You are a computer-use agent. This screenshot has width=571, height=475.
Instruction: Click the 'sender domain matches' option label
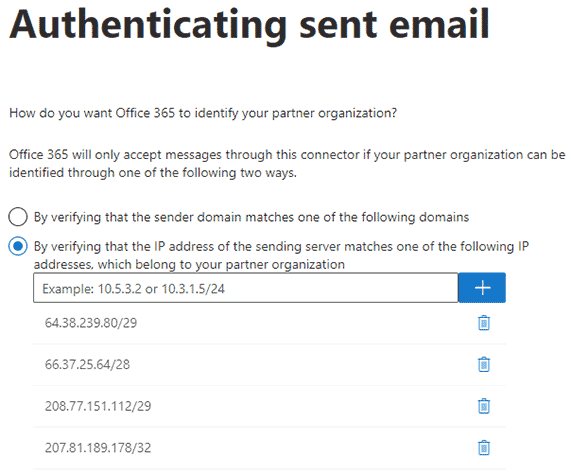click(251, 217)
